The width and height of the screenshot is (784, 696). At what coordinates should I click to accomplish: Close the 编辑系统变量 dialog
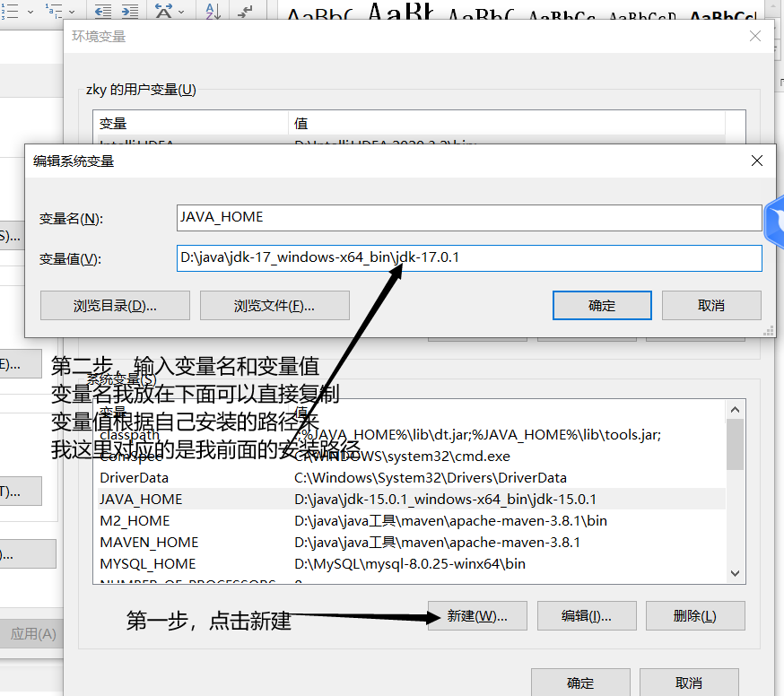[757, 161]
